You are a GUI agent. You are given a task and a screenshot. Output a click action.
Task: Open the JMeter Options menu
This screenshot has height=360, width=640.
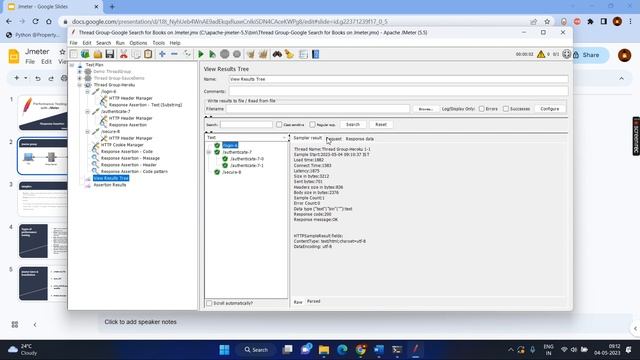point(138,43)
